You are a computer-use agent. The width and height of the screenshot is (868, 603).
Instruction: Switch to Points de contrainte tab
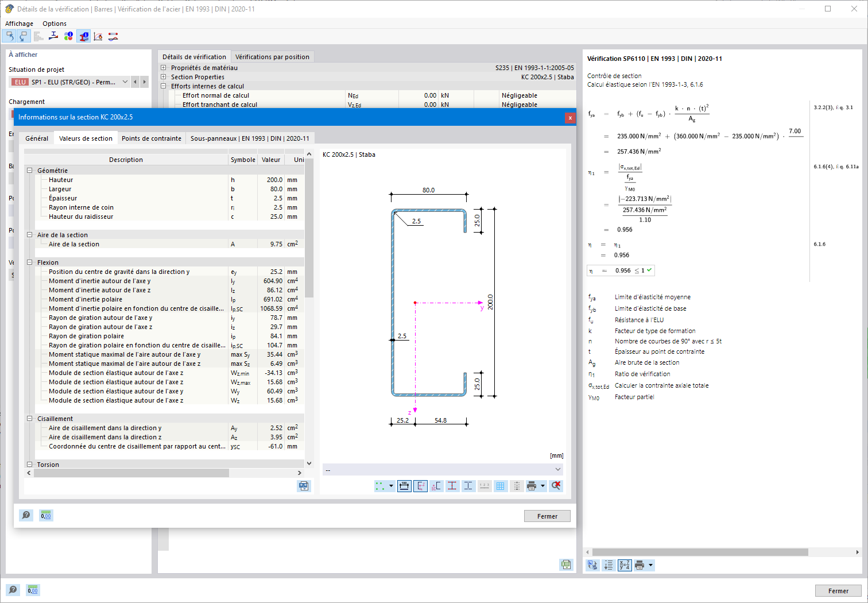click(x=152, y=138)
